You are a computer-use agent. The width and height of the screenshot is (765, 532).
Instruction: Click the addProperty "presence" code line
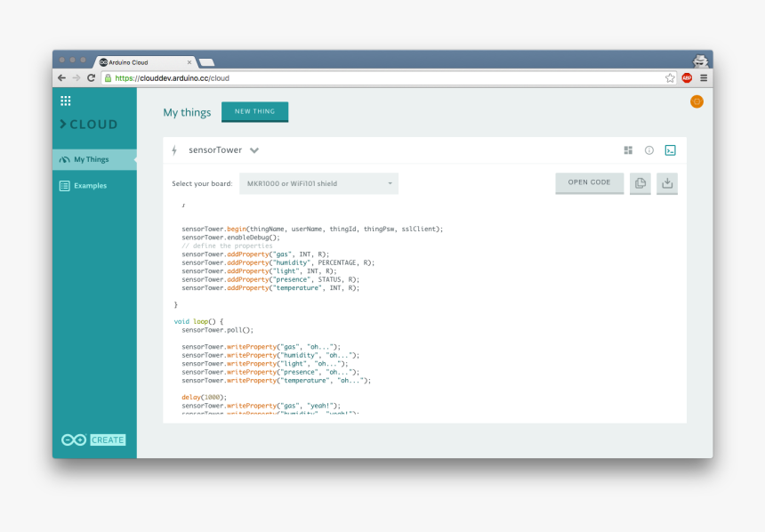[270, 279]
